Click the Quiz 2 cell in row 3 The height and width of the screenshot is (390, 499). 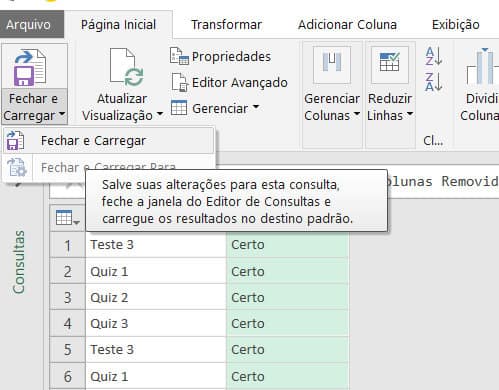[x=156, y=297]
